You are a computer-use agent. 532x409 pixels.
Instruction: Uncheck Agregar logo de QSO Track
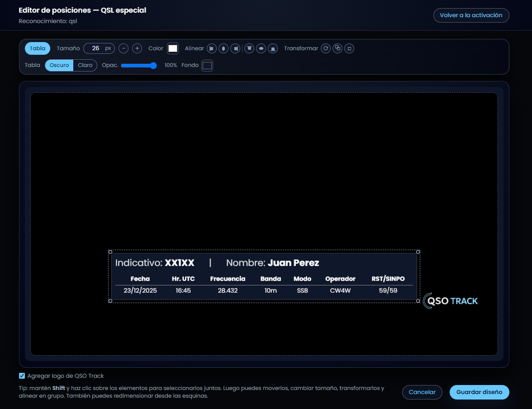[x=22, y=376]
